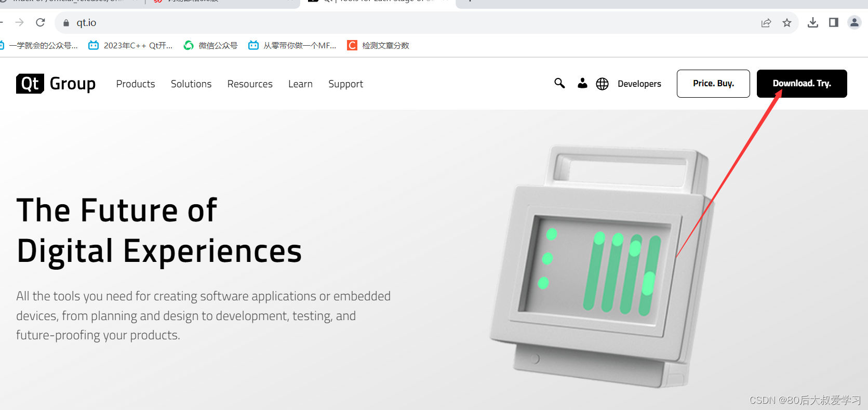Open the language globe icon
868x410 pixels.
[602, 84]
